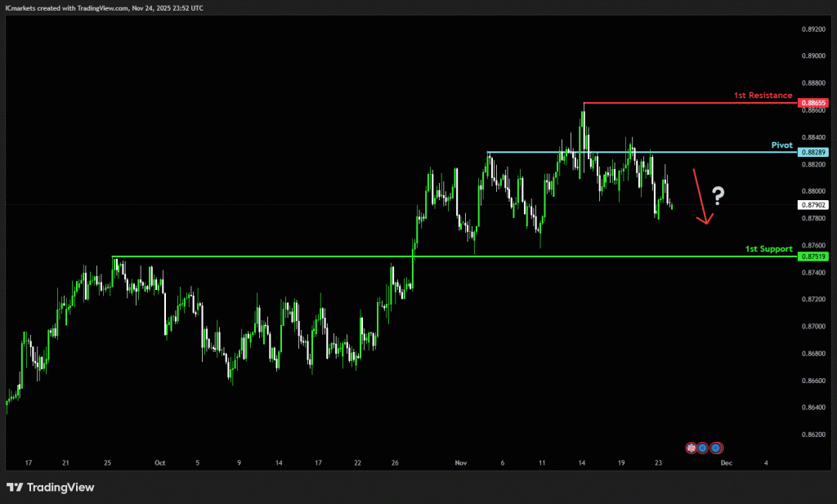This screenshot has width=837, height=504.
Task: Select the rightmost EU flag event icon
Action: point(717,448)
